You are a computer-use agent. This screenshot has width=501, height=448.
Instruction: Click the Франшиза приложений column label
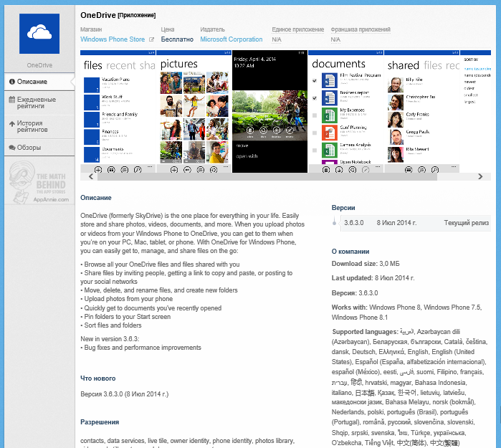pos(361,29)
